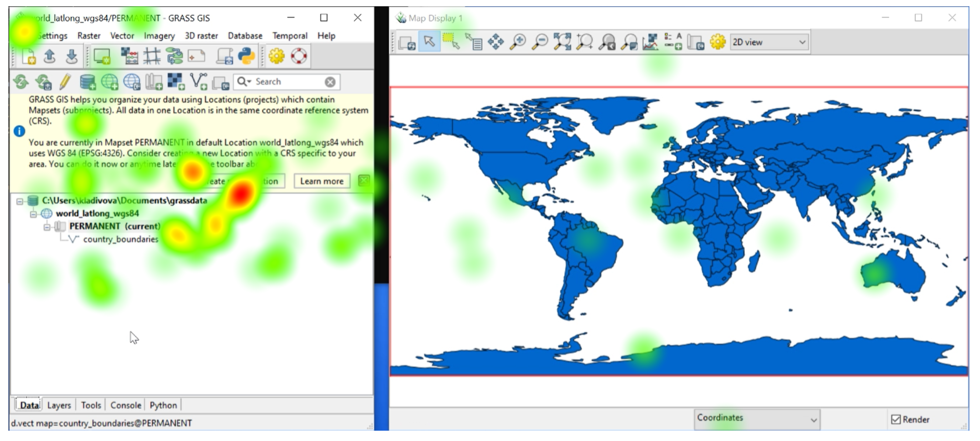Open the Coordinates dropdown in status bar

pos(756,419)
